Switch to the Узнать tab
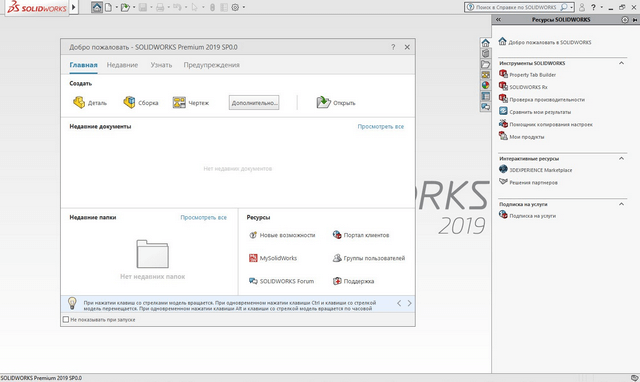 coord(161,65)
